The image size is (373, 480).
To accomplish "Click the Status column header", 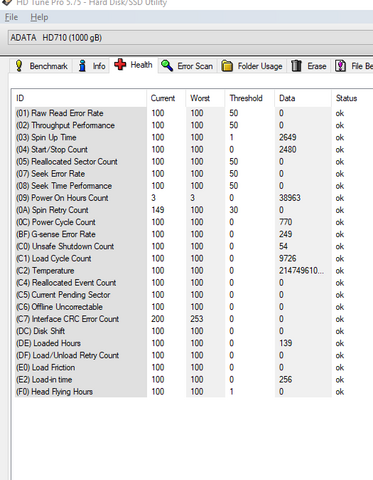I will coord(352,98).
